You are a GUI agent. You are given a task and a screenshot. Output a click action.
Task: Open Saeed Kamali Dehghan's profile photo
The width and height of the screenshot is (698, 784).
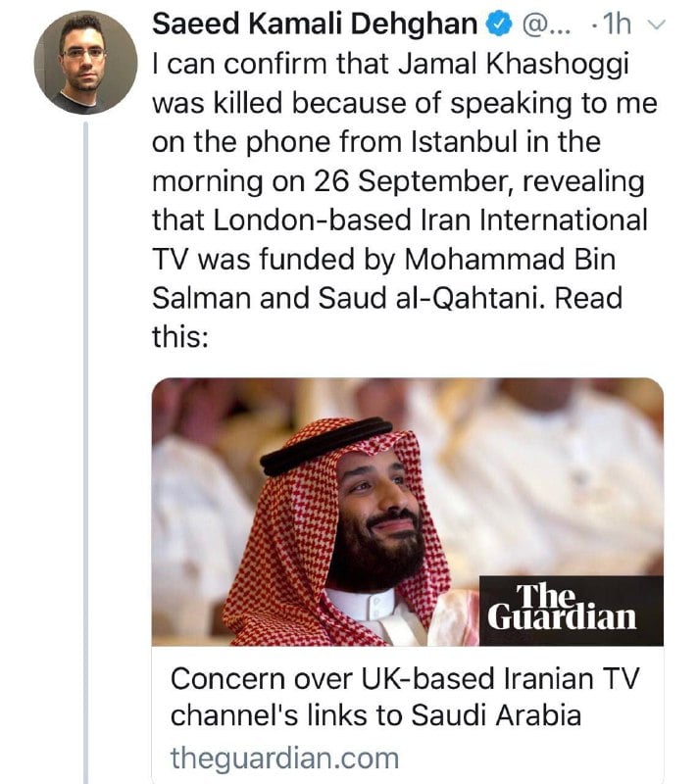click(85, 63)
